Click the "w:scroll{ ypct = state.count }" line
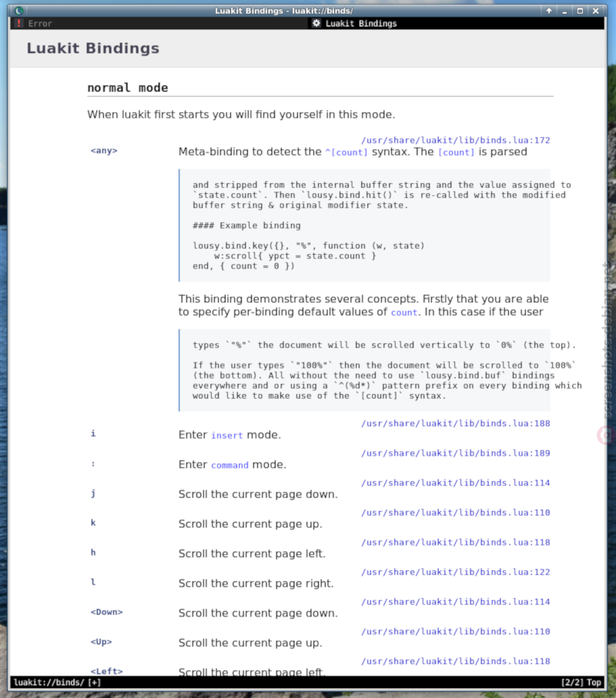Screen dimensions: 616x698 point(295,256)
